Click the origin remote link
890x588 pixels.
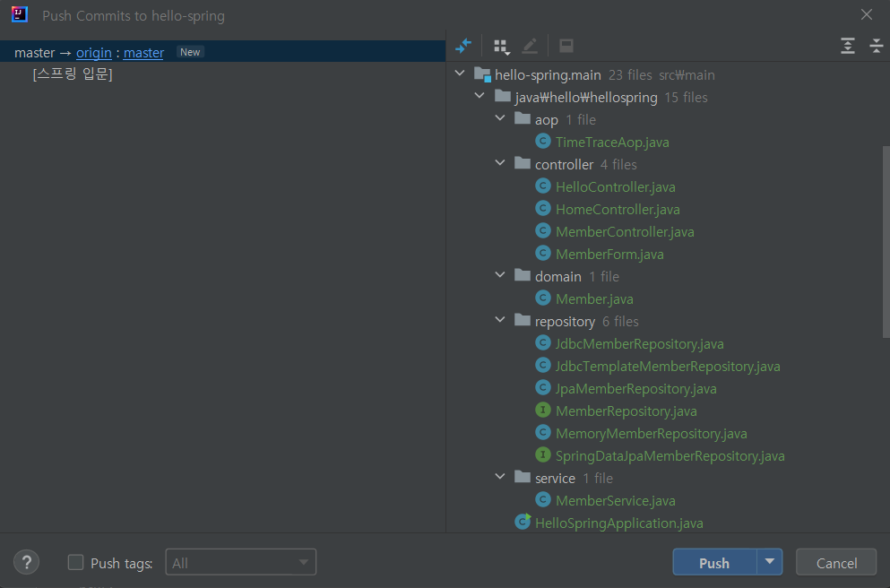point(93,53)
